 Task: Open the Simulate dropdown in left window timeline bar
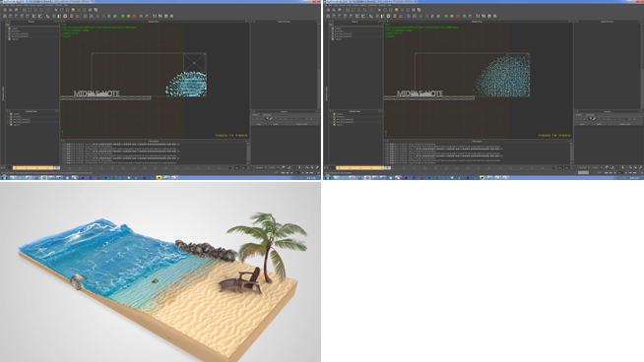(260, 168)
